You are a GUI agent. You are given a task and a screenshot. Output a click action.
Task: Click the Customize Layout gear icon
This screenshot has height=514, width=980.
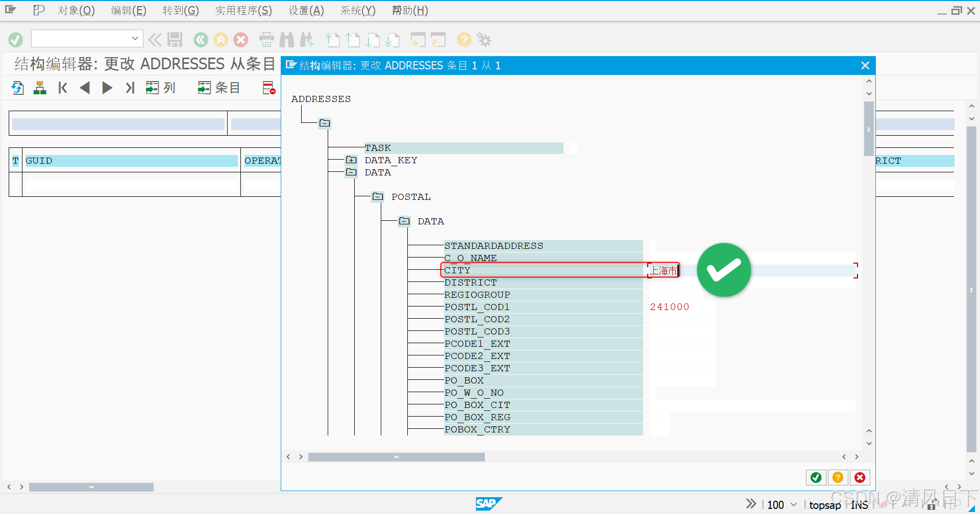(x=484, y=39)
